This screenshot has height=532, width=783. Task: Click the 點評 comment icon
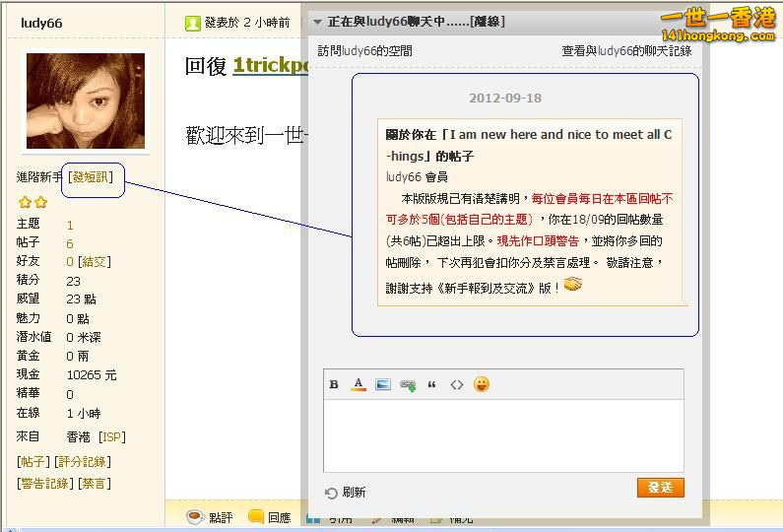(195, 516)
